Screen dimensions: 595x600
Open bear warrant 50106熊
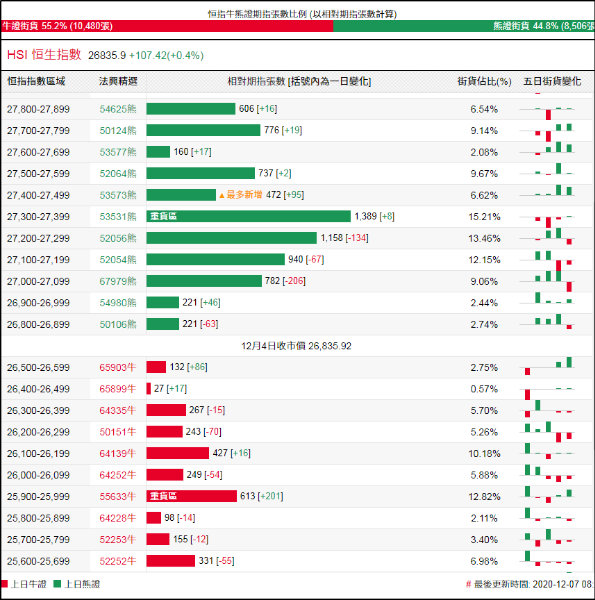click(x=118, y=324)
